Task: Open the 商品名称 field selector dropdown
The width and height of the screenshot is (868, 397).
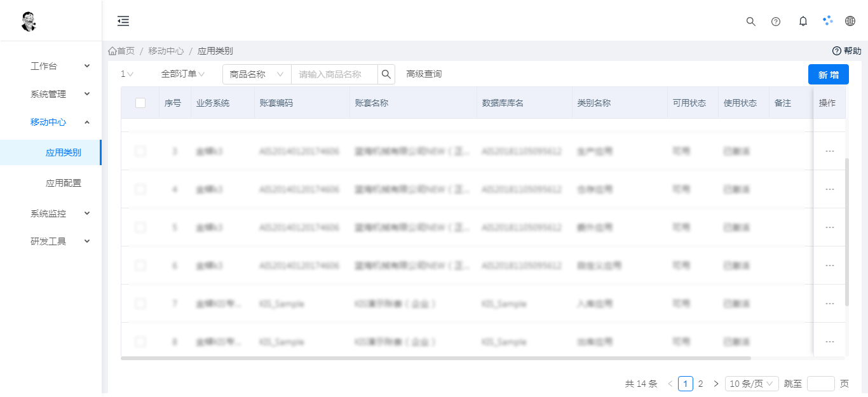Action: click(256, 74)
